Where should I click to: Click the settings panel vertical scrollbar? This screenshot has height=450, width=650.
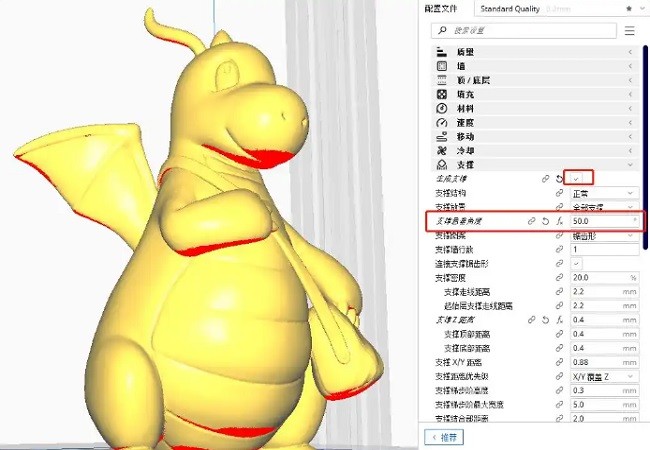[645, 147]
